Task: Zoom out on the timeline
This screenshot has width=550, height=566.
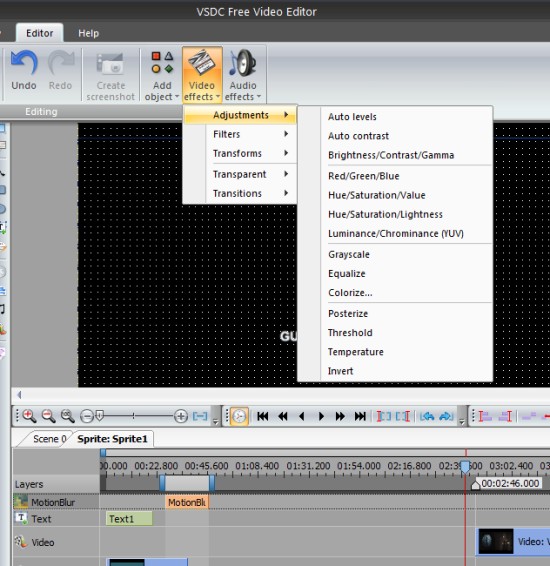Action: click(48, 416)
